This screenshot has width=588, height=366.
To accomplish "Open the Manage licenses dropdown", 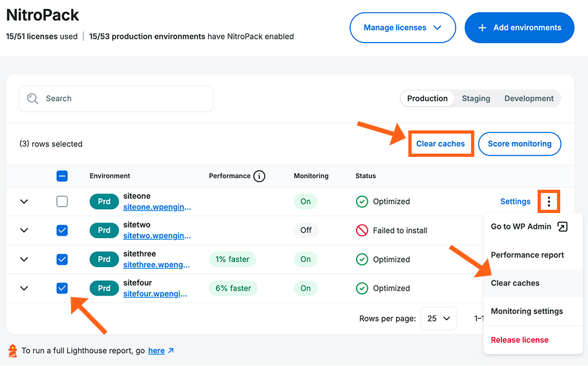I will coord(403,28).
